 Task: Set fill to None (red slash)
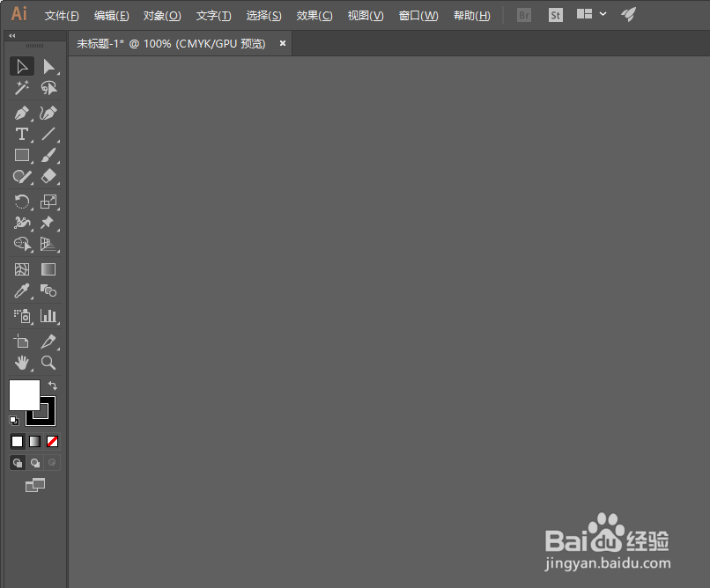52,442
